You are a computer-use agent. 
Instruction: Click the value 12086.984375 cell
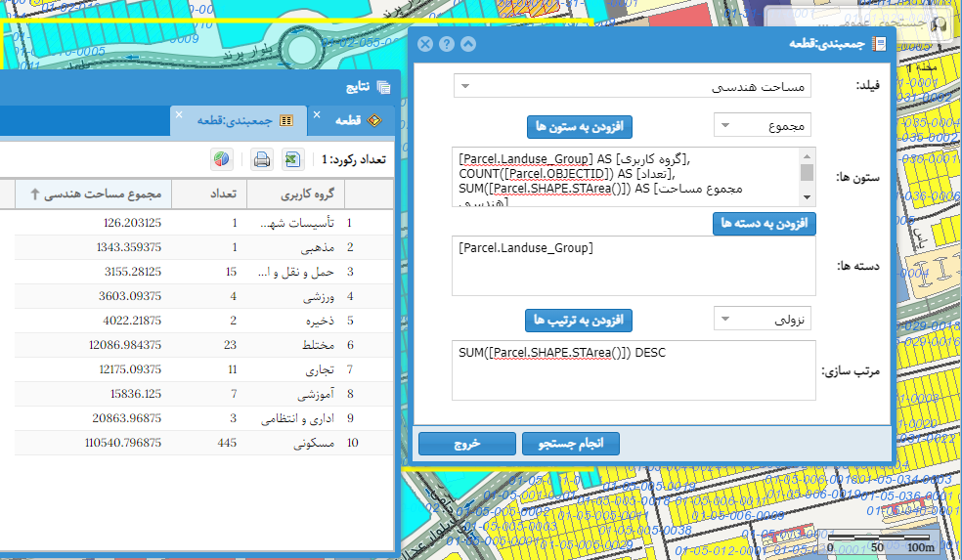click(x=93, y=345)
